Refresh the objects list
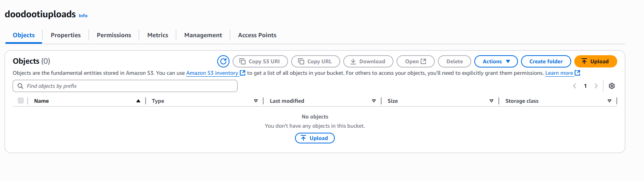Viewport: 644px width, 181px height. point(223,61)
